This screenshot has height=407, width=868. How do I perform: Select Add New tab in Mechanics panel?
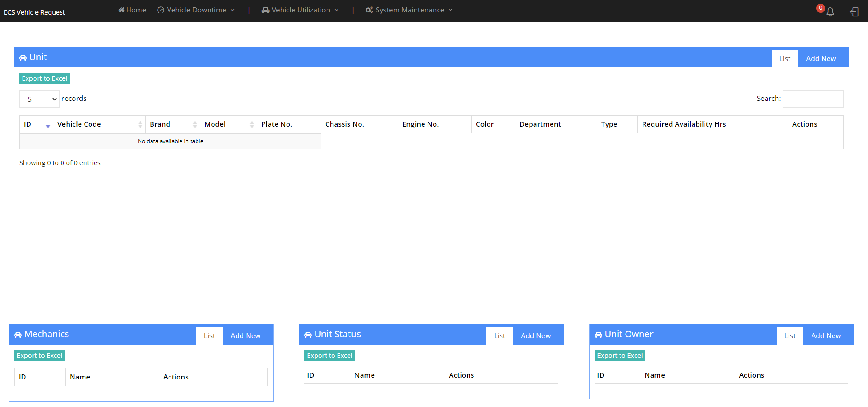tap(245, 336)
